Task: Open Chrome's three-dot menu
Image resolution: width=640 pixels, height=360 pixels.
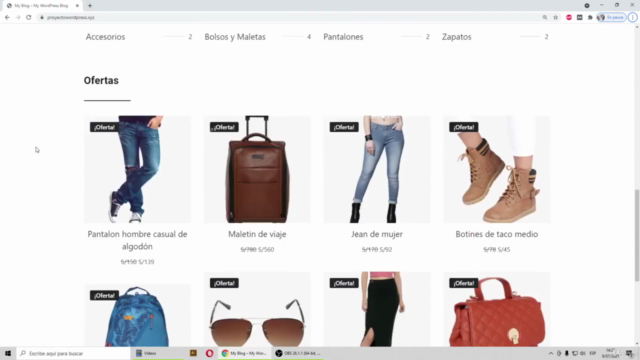Action: point(633,18)
